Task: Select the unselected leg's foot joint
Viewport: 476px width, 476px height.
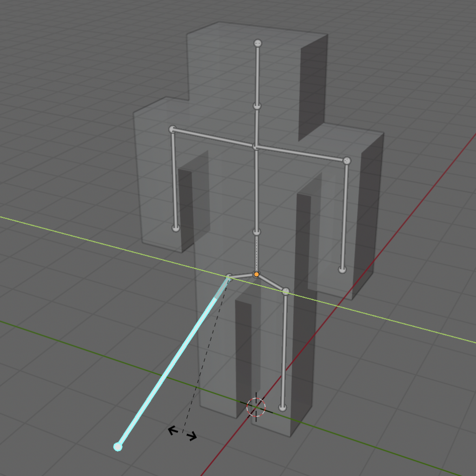Action: (282, 408)
